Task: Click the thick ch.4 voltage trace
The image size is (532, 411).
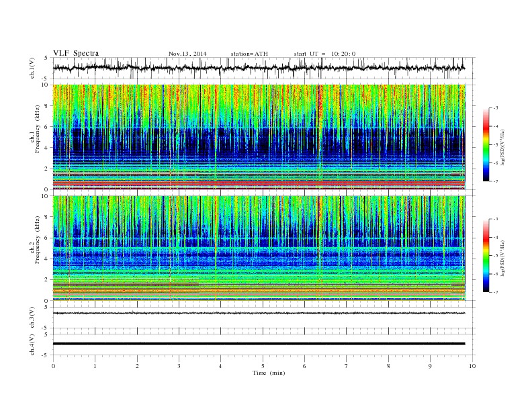Action: [259, 344]
